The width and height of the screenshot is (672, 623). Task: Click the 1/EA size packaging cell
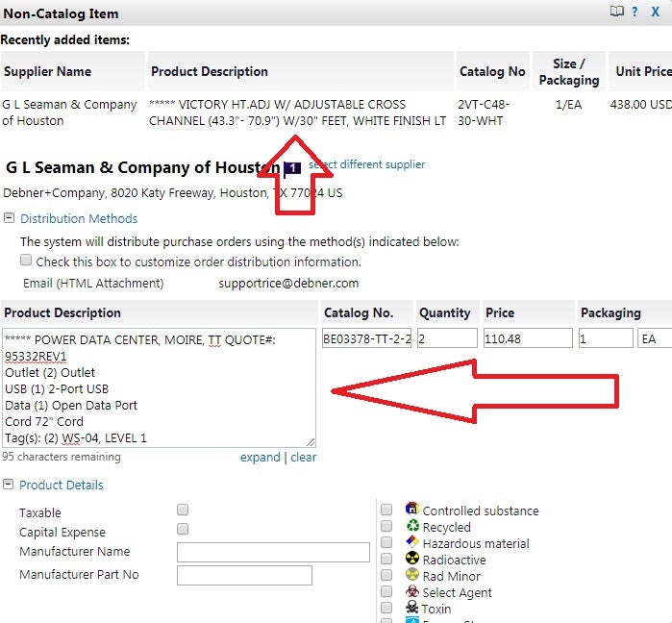[568, 105]
